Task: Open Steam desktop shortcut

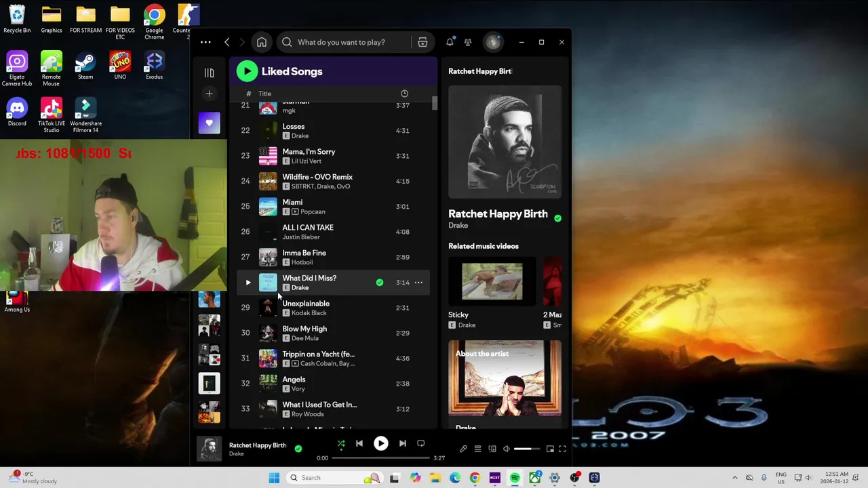Action: tap(85, 66)
